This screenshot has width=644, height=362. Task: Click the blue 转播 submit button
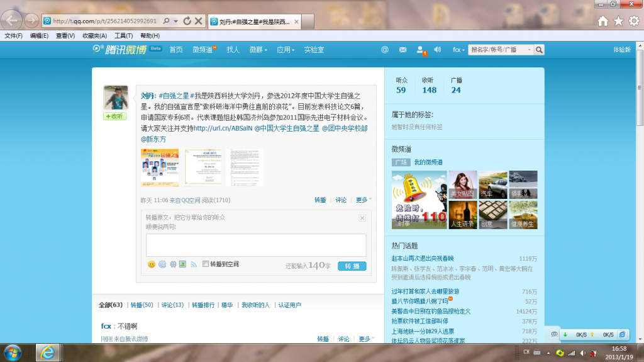coord(352,266)
